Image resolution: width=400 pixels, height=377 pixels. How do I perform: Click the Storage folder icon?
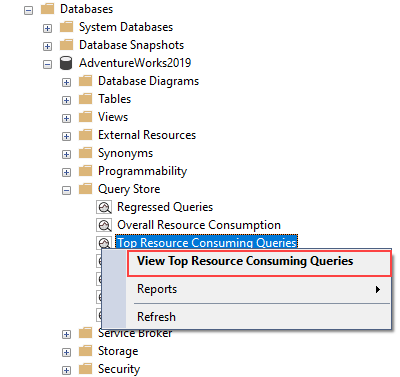[x=85, y=351]
